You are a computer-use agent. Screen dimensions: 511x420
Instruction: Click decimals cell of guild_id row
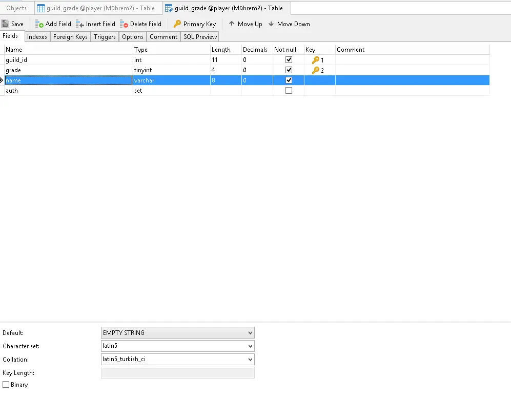pyautogui.click(x=257, y=60)
